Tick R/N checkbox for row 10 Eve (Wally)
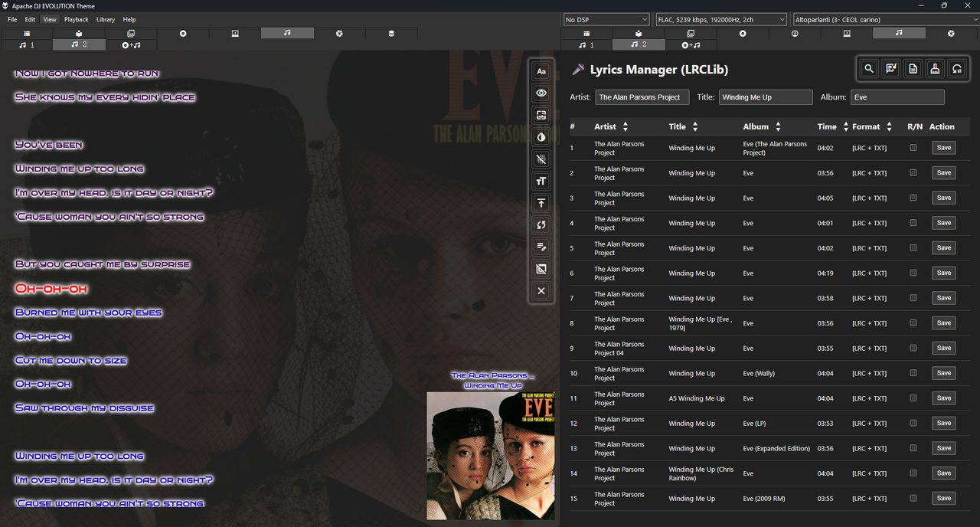The width and height of the screenshot is (980, 527). 913,373
